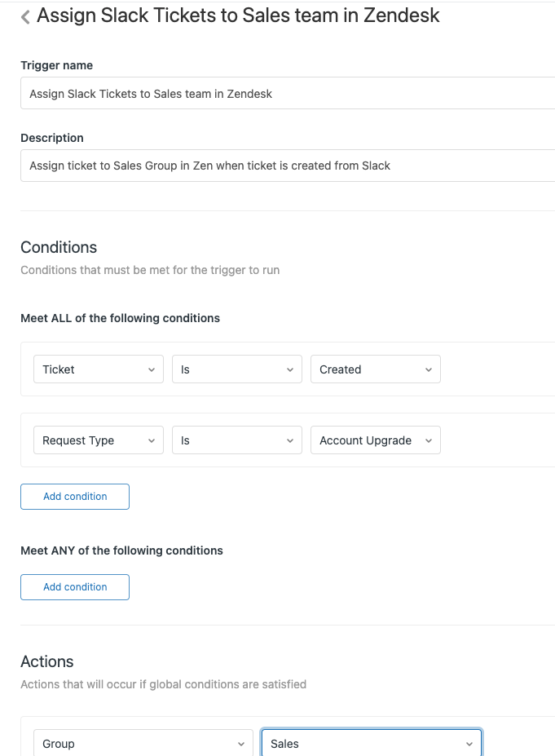Open the Created value dropdown
555x756 pixels.
coord(376,369)
